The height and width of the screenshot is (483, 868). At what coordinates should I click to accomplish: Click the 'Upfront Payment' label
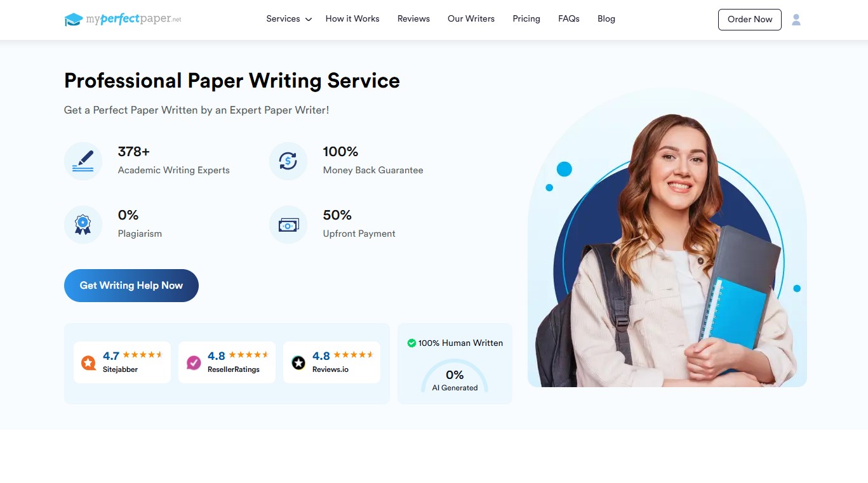359,234
